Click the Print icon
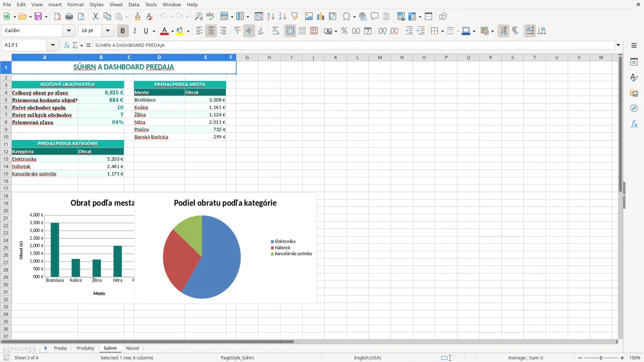Image resolution: width=644 pixels, height=362 pixels. 69,17
